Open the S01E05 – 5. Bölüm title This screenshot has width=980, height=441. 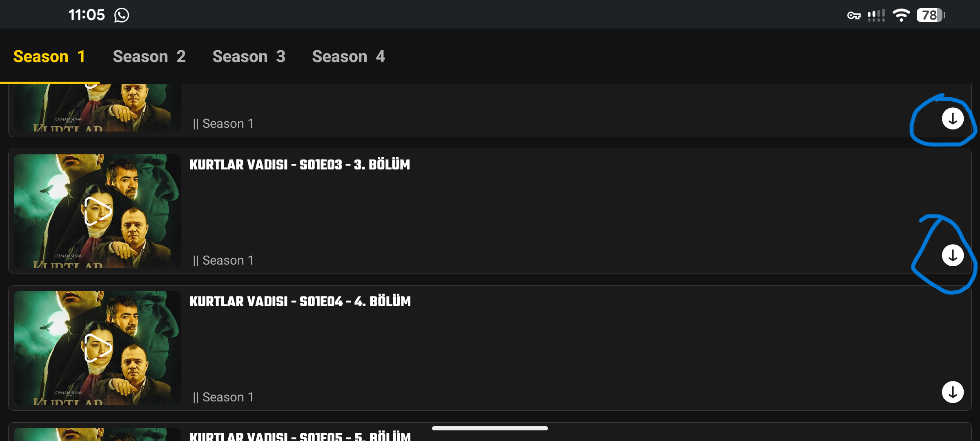pyautogui.click(x=300, y=436)
